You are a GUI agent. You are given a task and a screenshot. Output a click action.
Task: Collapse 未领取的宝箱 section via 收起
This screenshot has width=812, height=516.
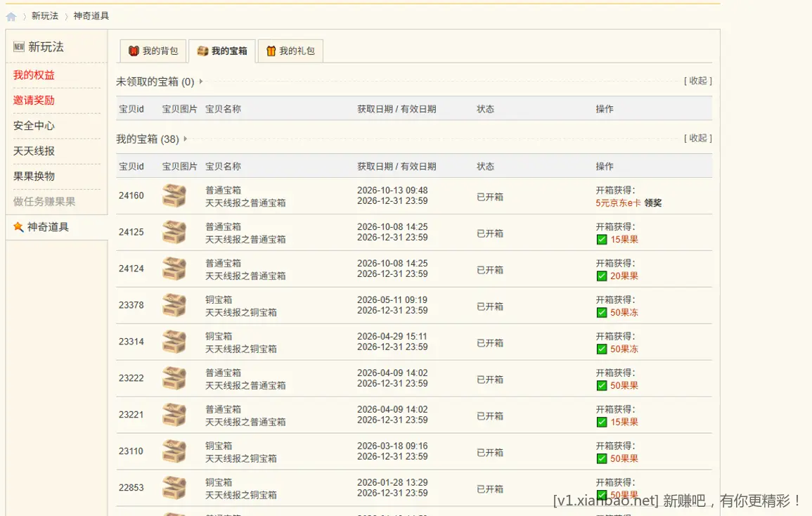[697, 81]
